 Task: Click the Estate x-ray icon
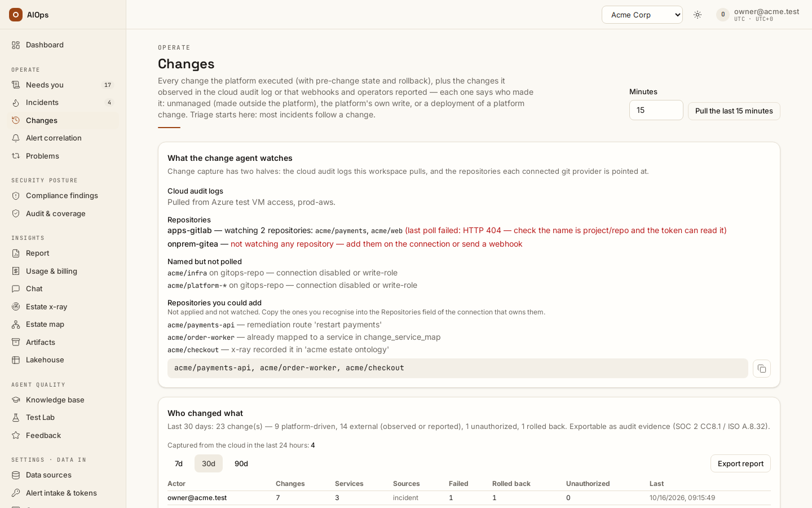16,307
